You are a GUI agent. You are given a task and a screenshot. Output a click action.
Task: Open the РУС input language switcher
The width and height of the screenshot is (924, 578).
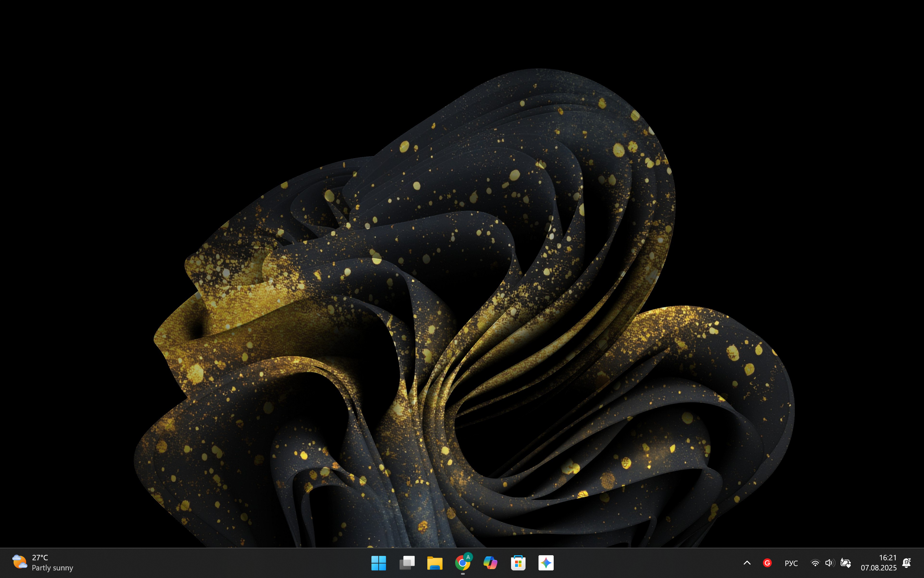[x=791, y=563]
